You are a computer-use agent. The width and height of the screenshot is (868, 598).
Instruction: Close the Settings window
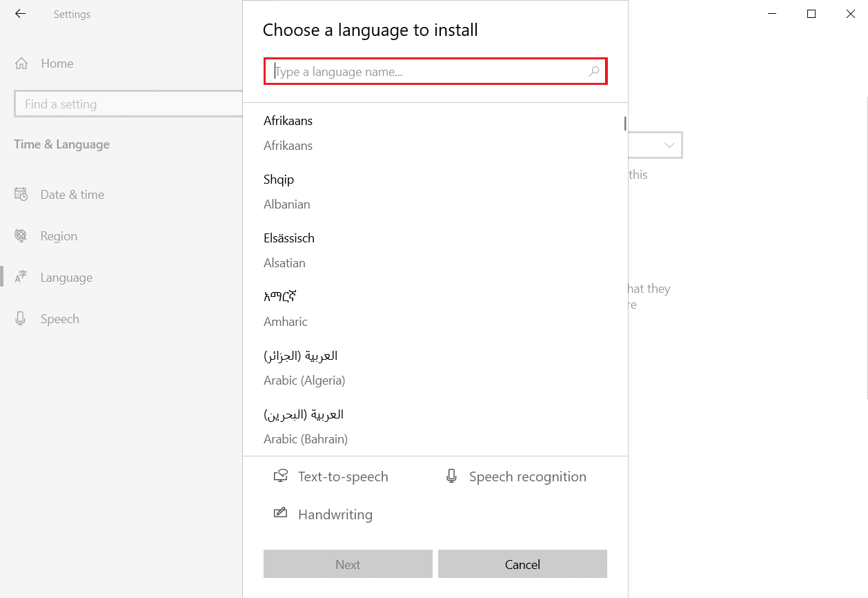point(850,14)
